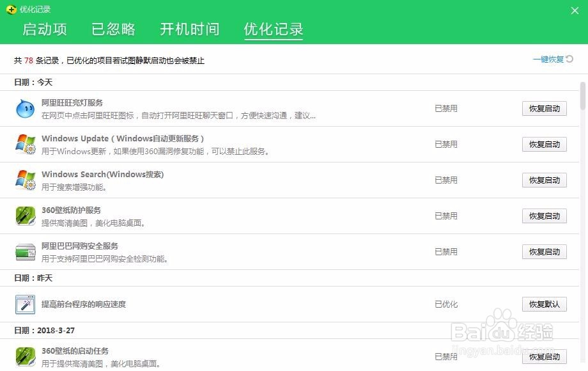Switch to the 启动项 tab

click(x=45, y=29)
